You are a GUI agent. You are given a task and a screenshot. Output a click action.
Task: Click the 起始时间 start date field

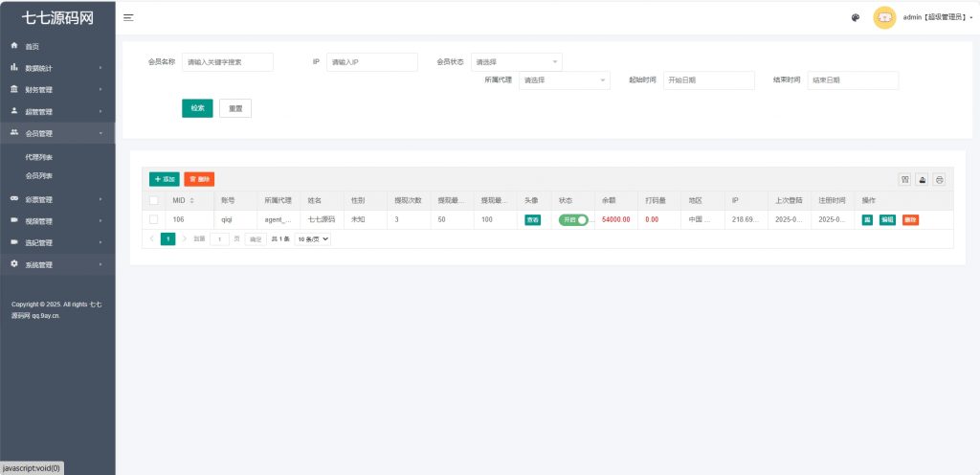(709, 80)
